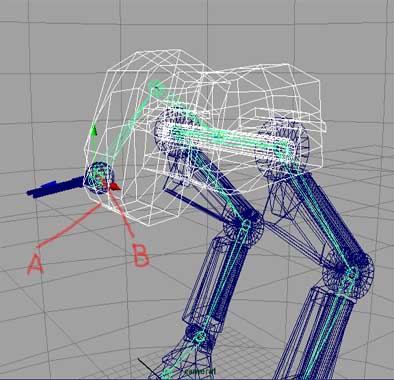Screen dimensions: 394x380
Task: Click the green Y-axis manipulator arrow
Action: (x=94, y=129)
